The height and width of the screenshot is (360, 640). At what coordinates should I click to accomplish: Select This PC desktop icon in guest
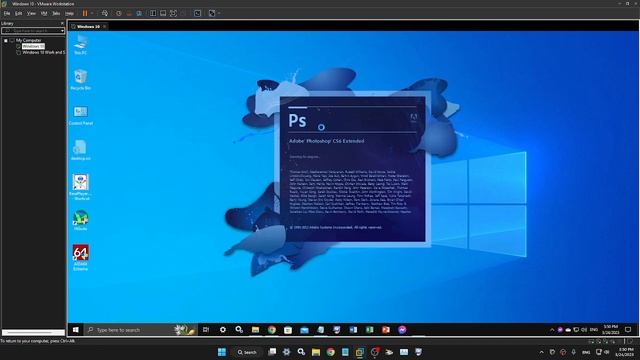80,44
